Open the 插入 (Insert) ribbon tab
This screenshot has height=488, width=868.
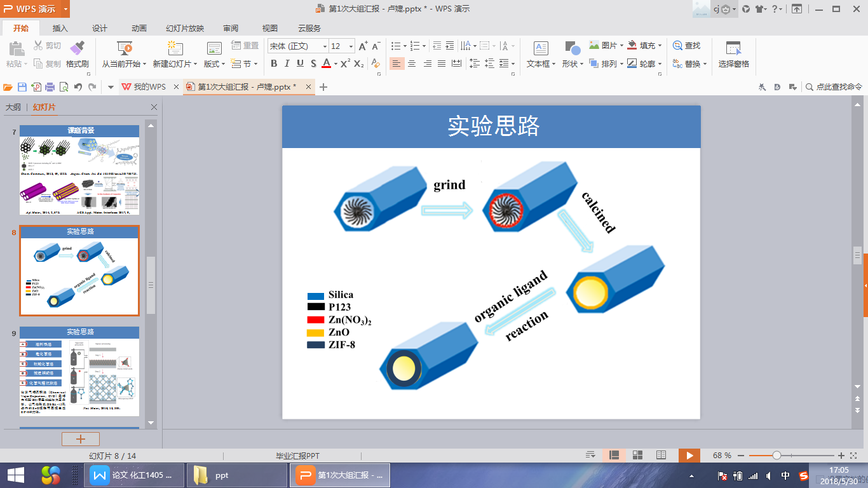(60, 29)
